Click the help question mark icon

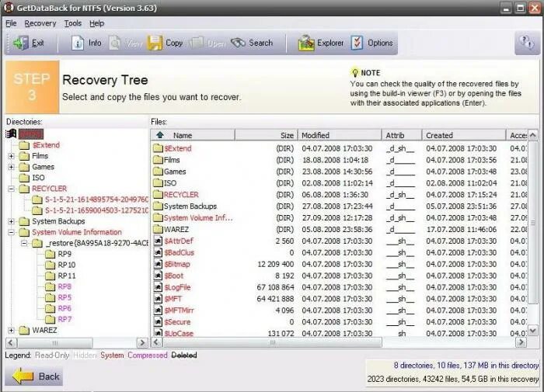[527, 43]
